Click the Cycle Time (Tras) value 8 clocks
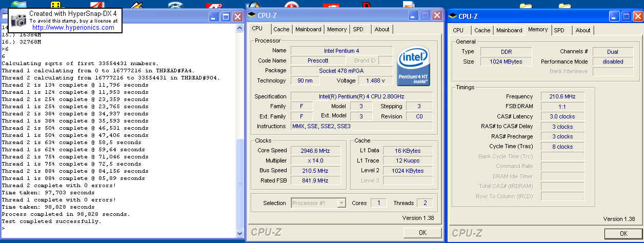This screenshot has width=644, height=243. 562,147
